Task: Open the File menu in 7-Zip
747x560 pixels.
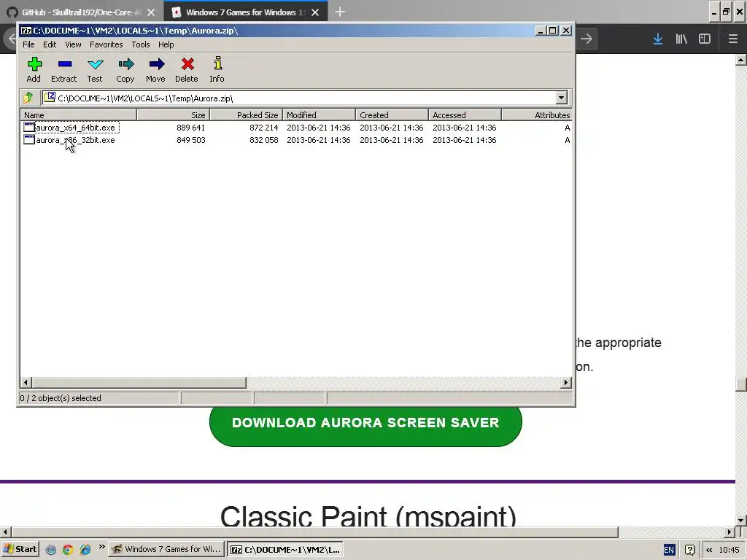Action: (28, 44)
